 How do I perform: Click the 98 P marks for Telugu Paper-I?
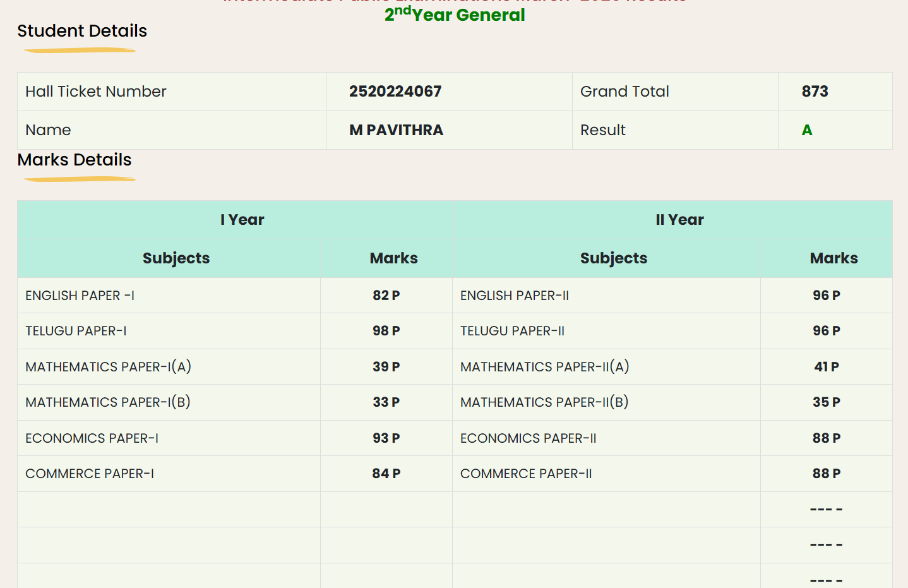(386, 331)
